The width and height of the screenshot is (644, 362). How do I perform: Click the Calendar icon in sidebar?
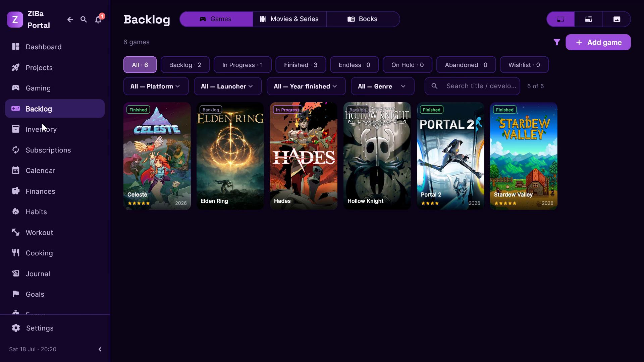(16, 170)
